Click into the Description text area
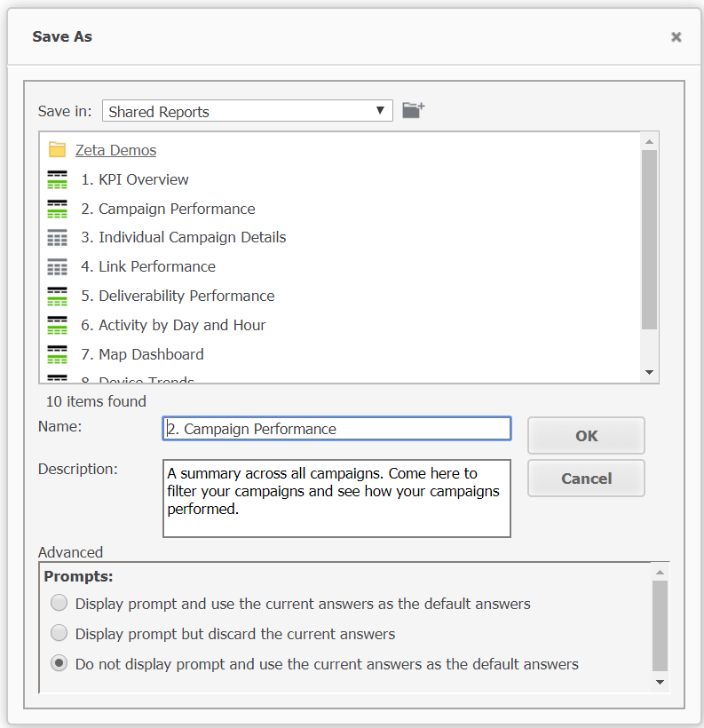Viewport: 704px width, 728px height. point(336,498)
